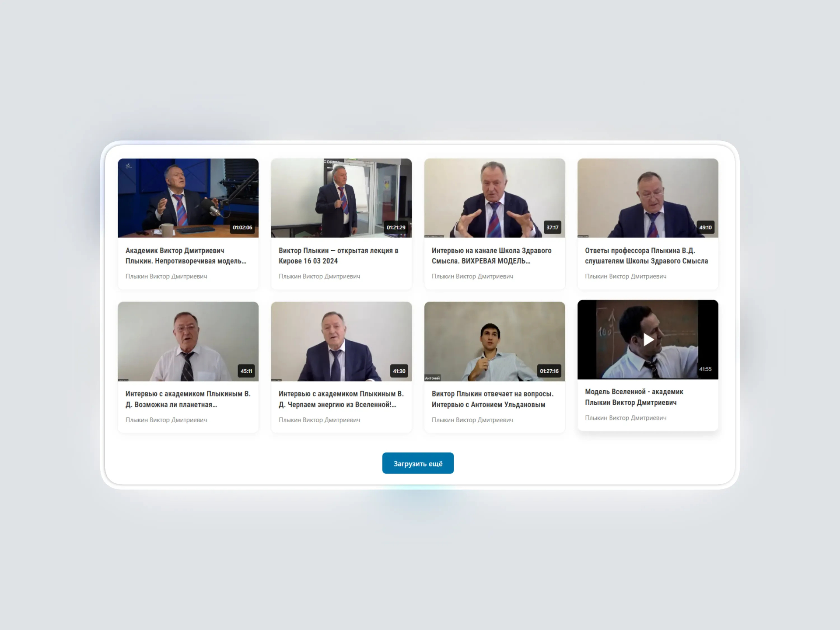Open title 'Модель Вселенной - академик Плыкин'

pyautogui.click(x=634, y=397)
